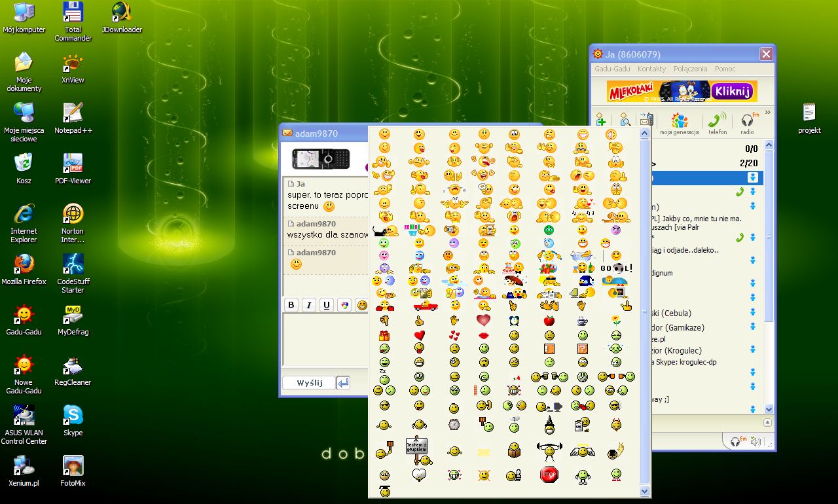Insert the STOP sign emoticon
838x504 pixels.
point(549,475)
